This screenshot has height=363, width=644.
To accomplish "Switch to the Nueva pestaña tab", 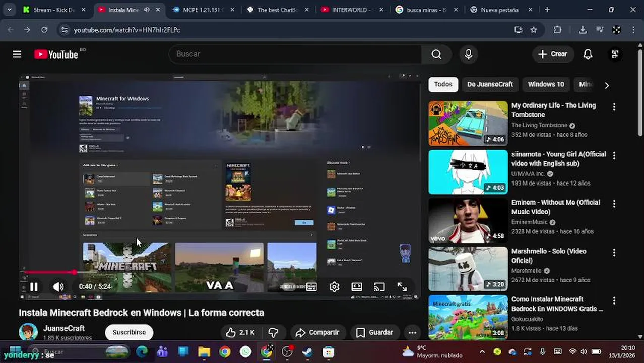I will point(500,10).
